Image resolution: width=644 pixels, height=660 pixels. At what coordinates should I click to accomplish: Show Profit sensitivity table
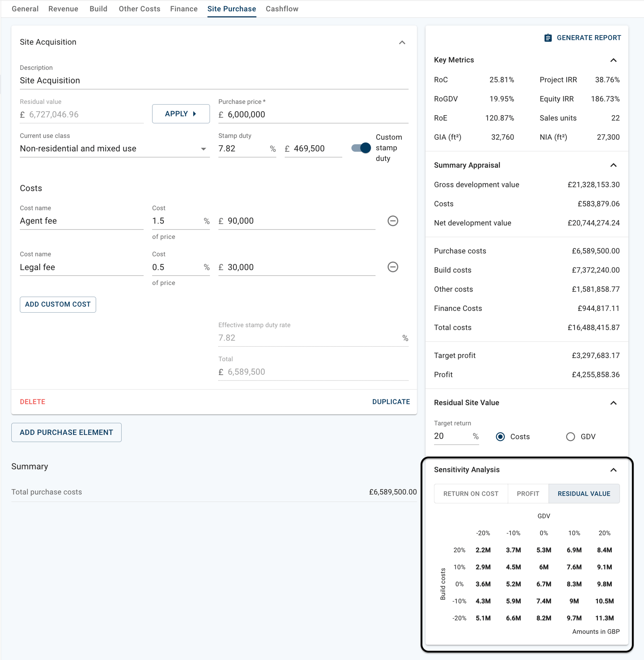point(528,494)
